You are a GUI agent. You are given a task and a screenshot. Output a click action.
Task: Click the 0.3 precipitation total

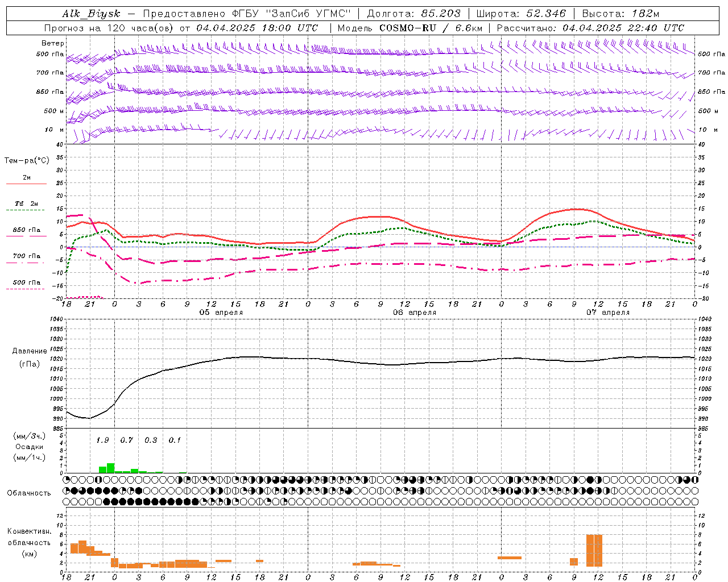pyautogui.click(x=151, y=440)
